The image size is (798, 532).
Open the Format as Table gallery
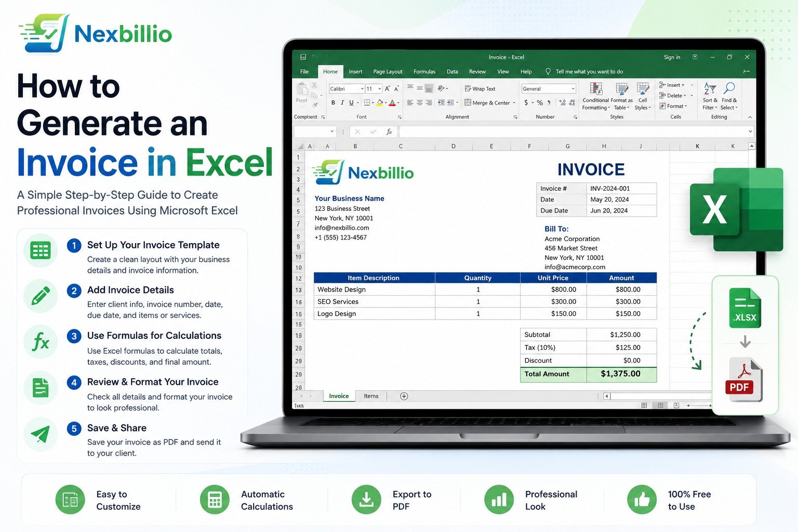click(x=622, y=96)
